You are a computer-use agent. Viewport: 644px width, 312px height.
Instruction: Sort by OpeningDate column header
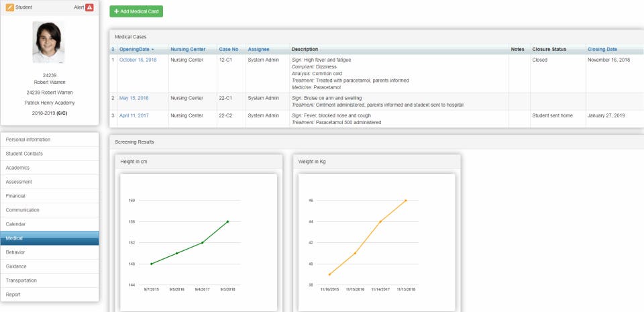click(x=136, y=49)
